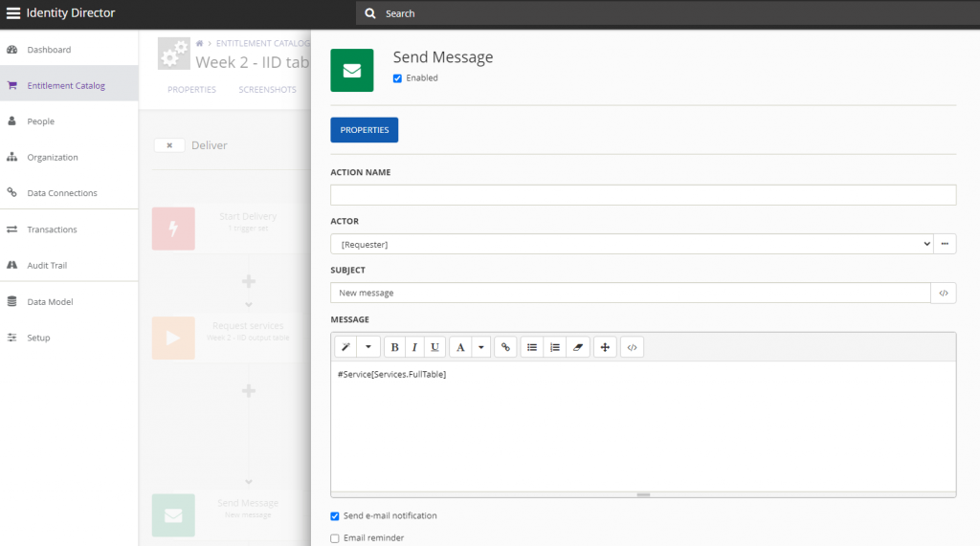
Task: Click the Subject New message field
Action: [x=631, y=293]
